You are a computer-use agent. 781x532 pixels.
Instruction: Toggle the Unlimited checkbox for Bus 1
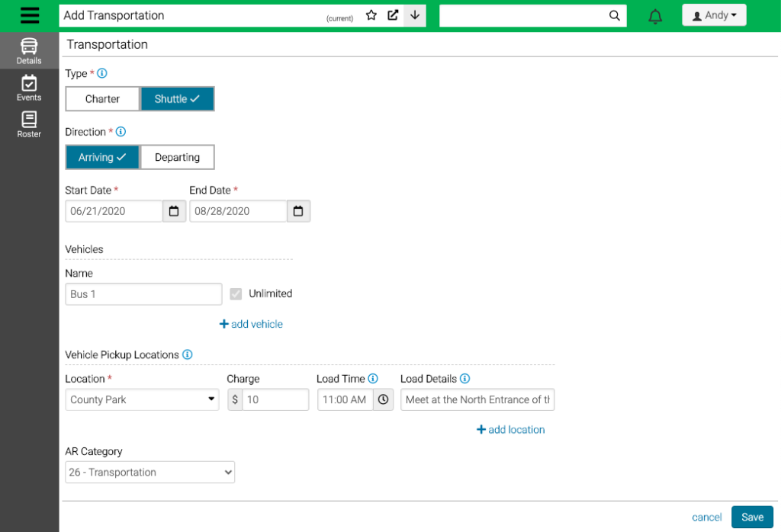tap(236, 293)
